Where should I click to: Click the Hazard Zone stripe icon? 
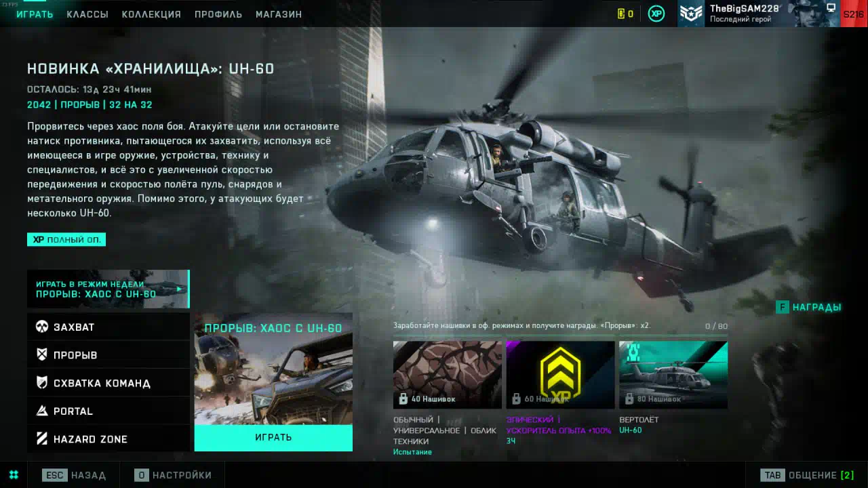pyautogui.click(x=42, y=439)
